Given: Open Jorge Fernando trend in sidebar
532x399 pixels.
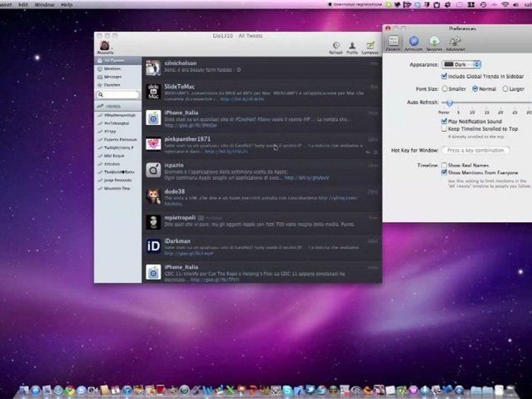Looking at the screenshot, I should click(x=117, y=180).
